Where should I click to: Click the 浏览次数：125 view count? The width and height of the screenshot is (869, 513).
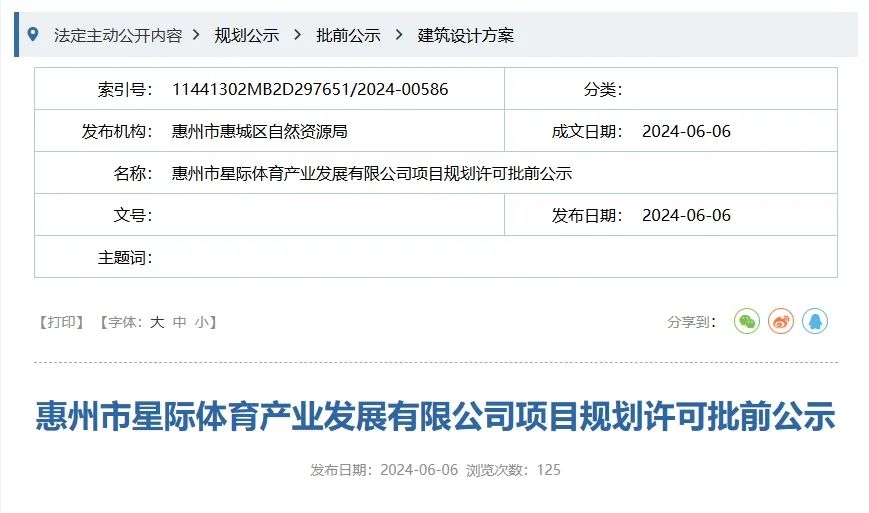513,470
